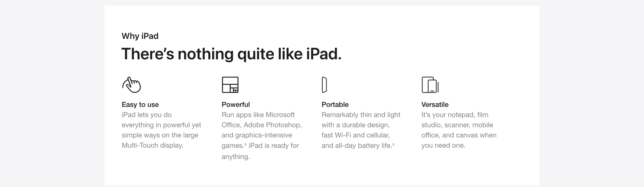Click the "Versatile" heading

pos(435,105)
